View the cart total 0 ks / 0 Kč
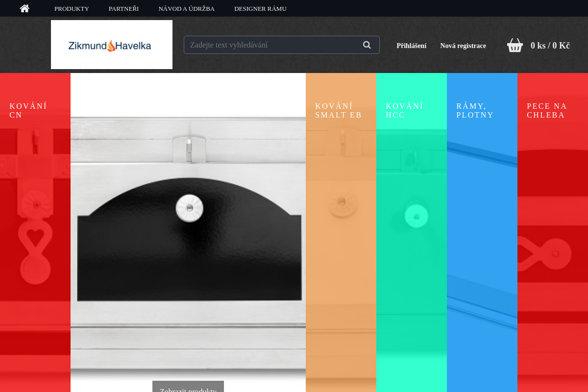This screenshot has width=588, height=392. [550, 46]
